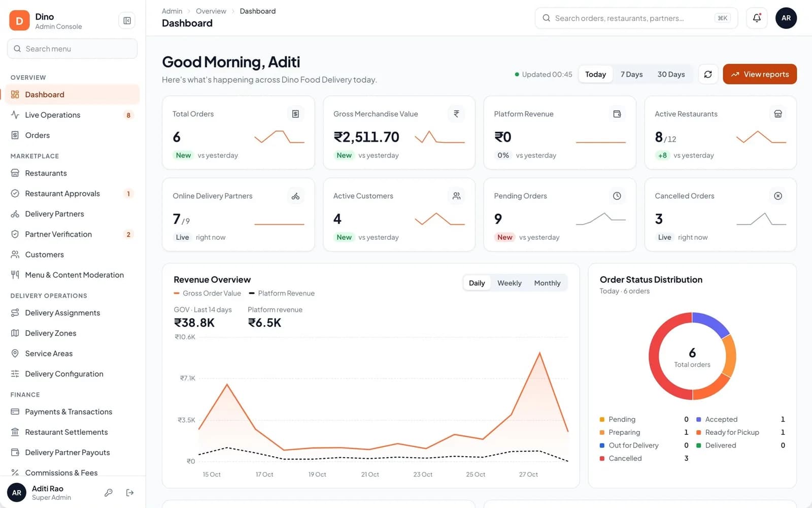Toggle Gross Order Value legend entry
Screen dimensions: 812x508
click(207, 293)
